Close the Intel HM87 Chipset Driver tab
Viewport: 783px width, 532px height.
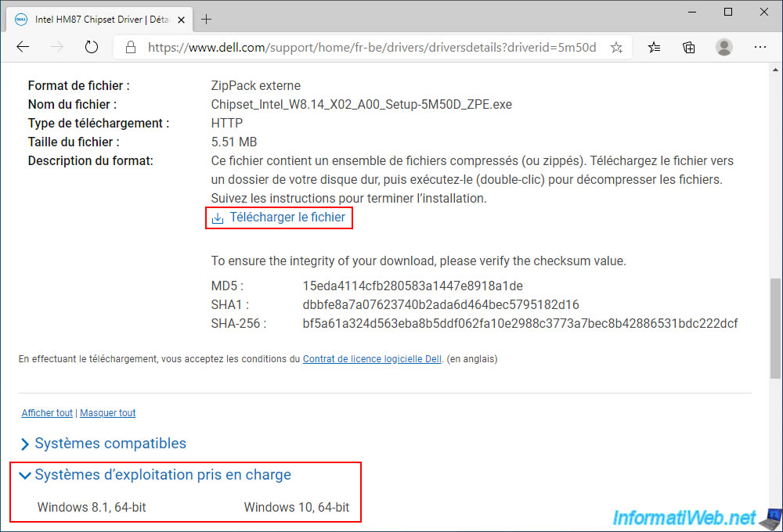[180, 19]
